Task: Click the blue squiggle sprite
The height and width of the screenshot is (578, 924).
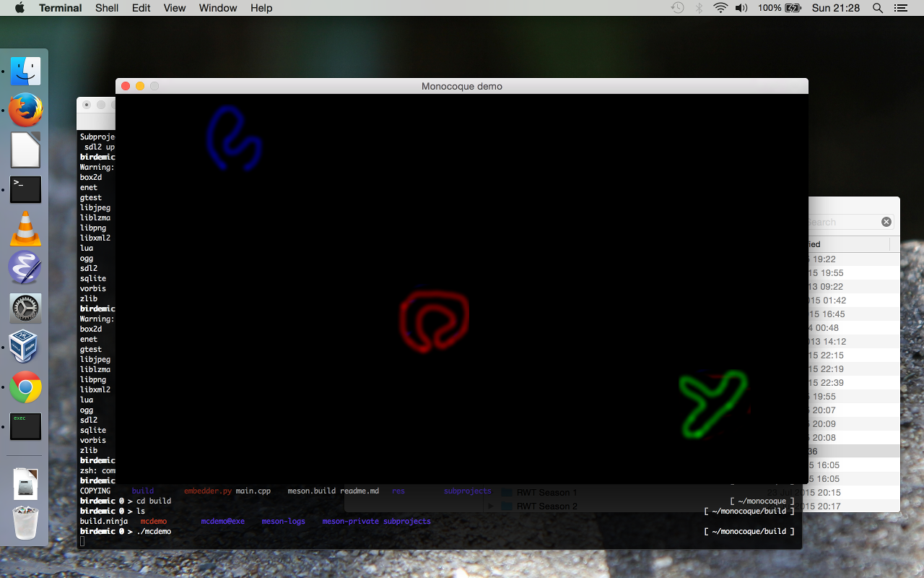Action: point(233,138)
